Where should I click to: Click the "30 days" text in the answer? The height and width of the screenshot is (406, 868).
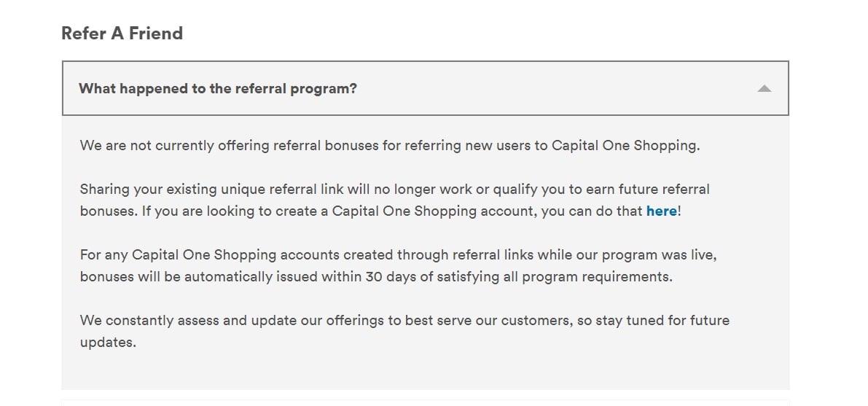click(391, 276)
